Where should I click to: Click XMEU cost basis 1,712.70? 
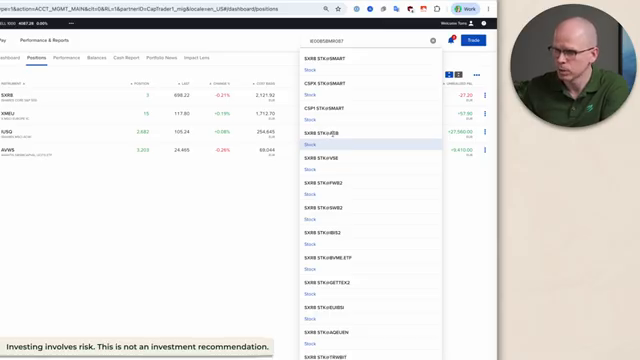[x=265, y=113]
